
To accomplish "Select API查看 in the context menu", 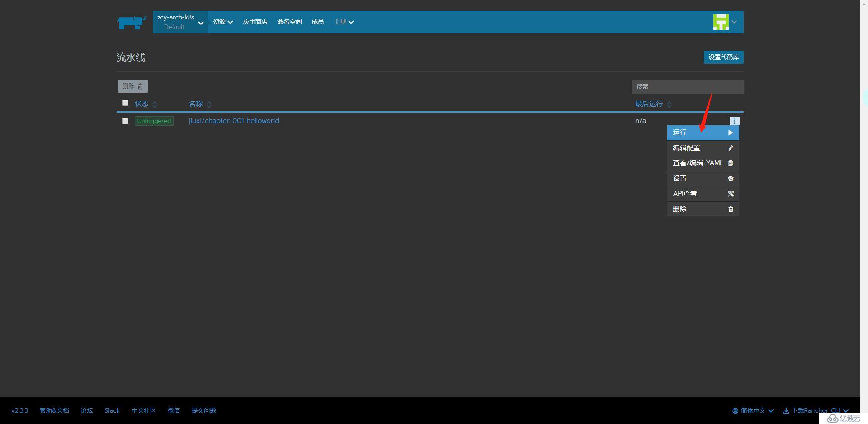I will tap(703, 194).
